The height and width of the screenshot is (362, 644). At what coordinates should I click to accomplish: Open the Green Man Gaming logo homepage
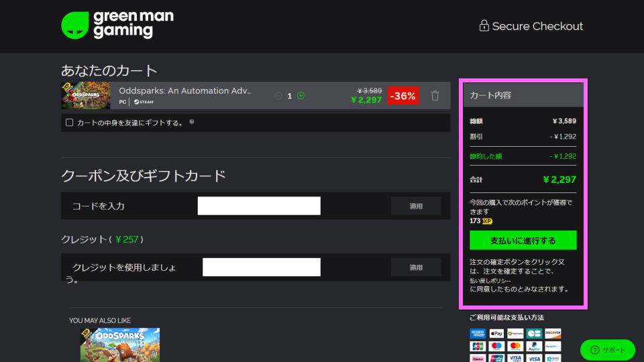point(117,25)
